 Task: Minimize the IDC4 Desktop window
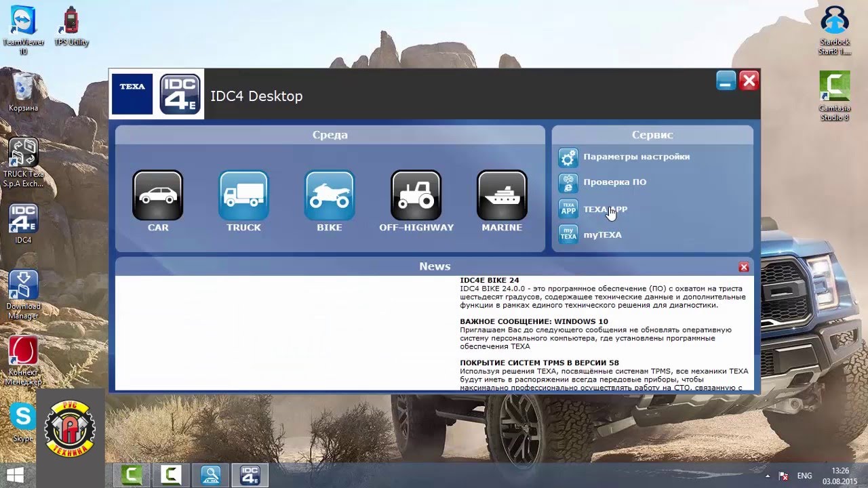click(x=726, y=81)
